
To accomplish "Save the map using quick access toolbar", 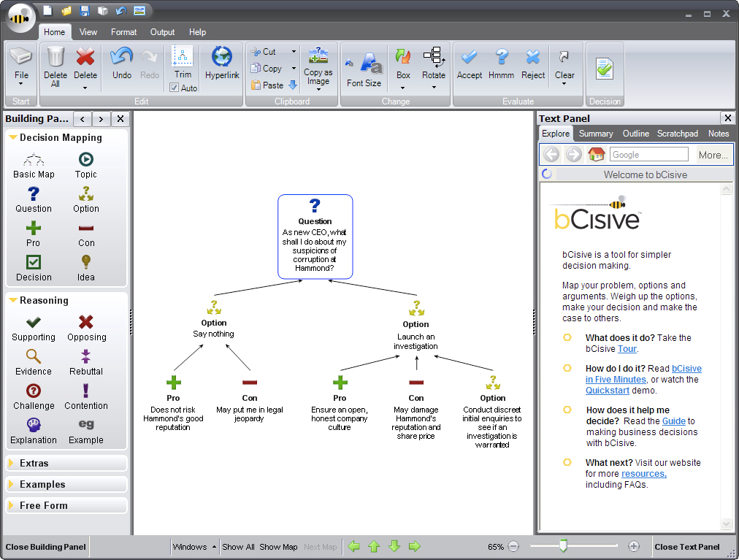I will (x=85, y=11).
